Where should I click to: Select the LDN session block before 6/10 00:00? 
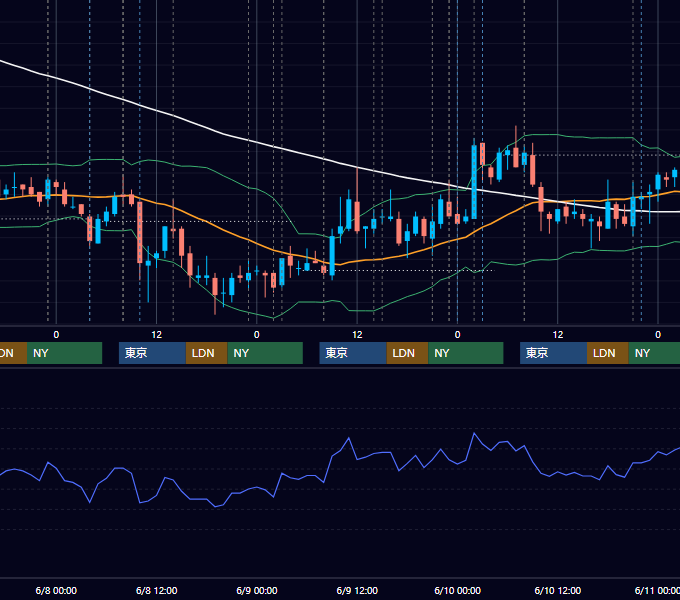coord(407,353)
